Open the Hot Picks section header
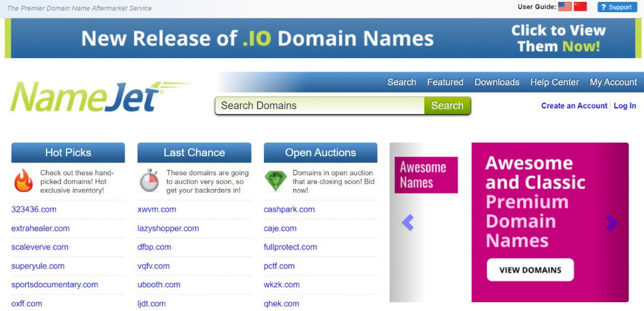The height and width of the screenshot is (311, 644). click(x=68, y=152)
